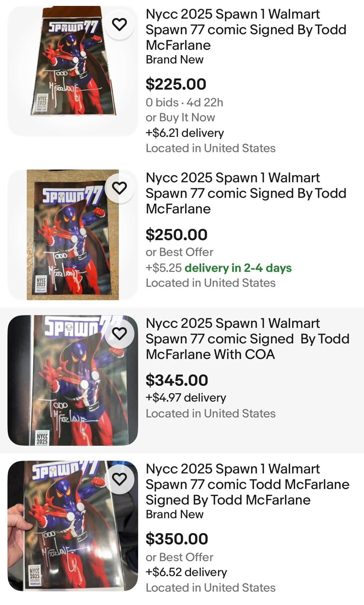Open the listing title above the $250.00 price
The image size is (364, 605).
(246, 193)
